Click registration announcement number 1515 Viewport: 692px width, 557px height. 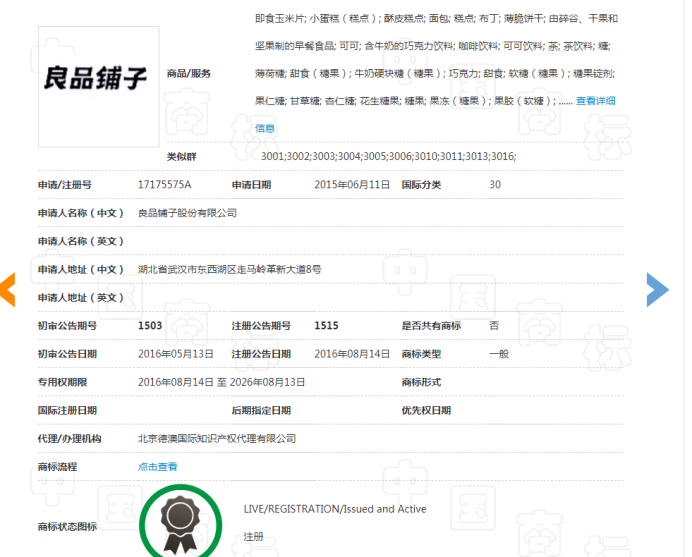click(x=326, y=326)
